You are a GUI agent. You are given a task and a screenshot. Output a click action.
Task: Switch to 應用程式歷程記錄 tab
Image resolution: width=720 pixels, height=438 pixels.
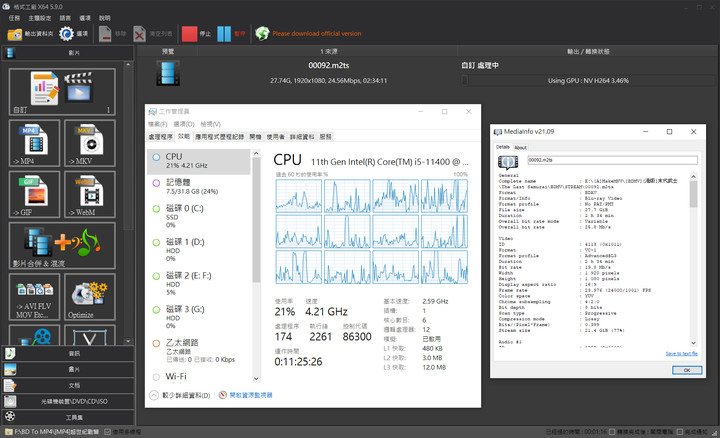point(219,137)
